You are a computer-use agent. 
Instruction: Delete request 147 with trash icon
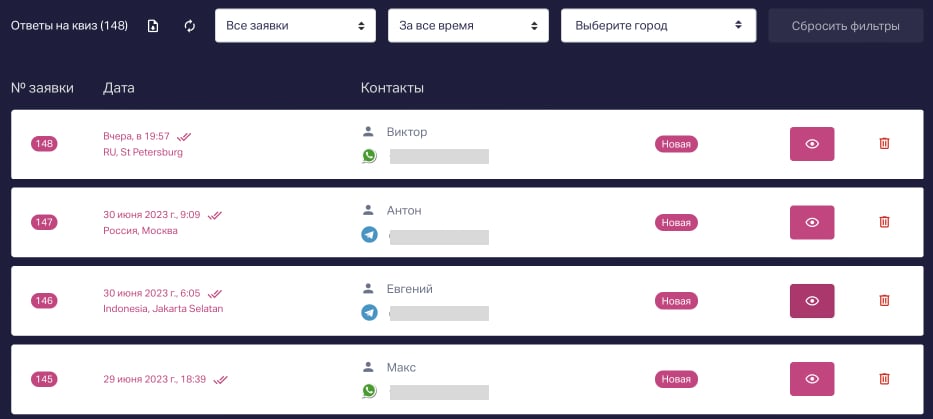click(x=884, y=222)
